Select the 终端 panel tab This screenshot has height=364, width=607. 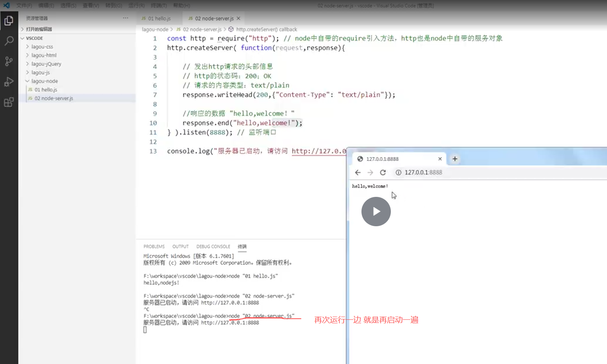coord(242,247)
